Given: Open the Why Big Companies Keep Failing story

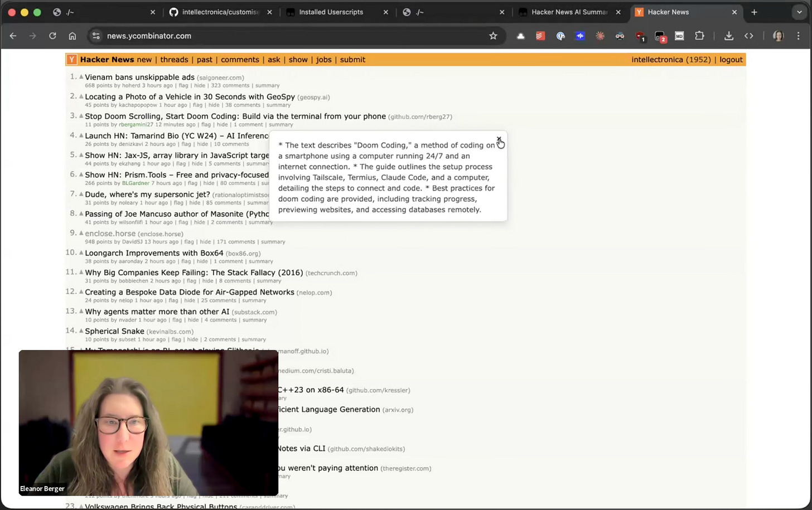Looking at the screenshot, I should 194,272.
